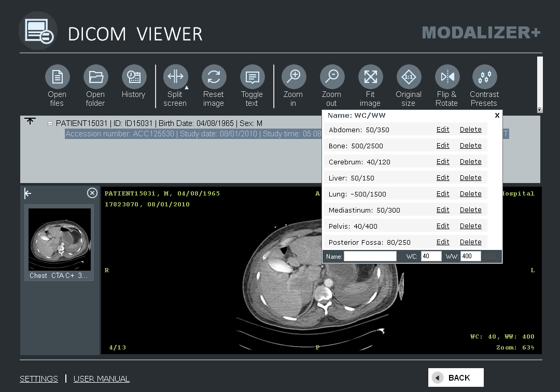The width and height of the screenshot is (560, 392).
Task: Open the Flip & Rotate tool
Action: tap(447, 77)
